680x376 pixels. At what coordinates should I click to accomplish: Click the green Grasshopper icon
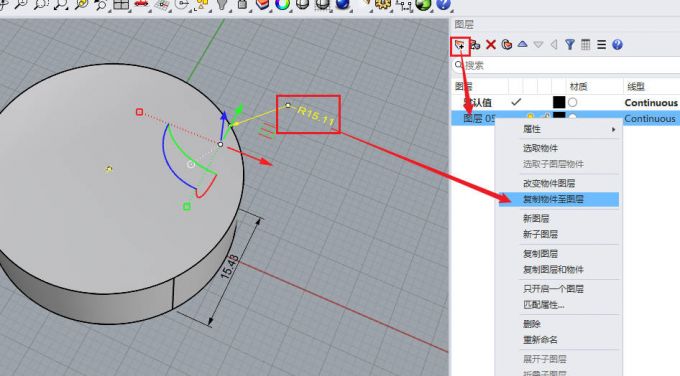(x=423, y=4)
